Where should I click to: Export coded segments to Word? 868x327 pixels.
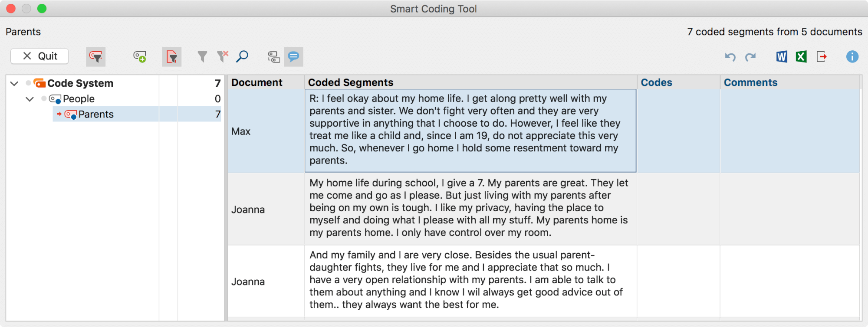click(782, 57)
